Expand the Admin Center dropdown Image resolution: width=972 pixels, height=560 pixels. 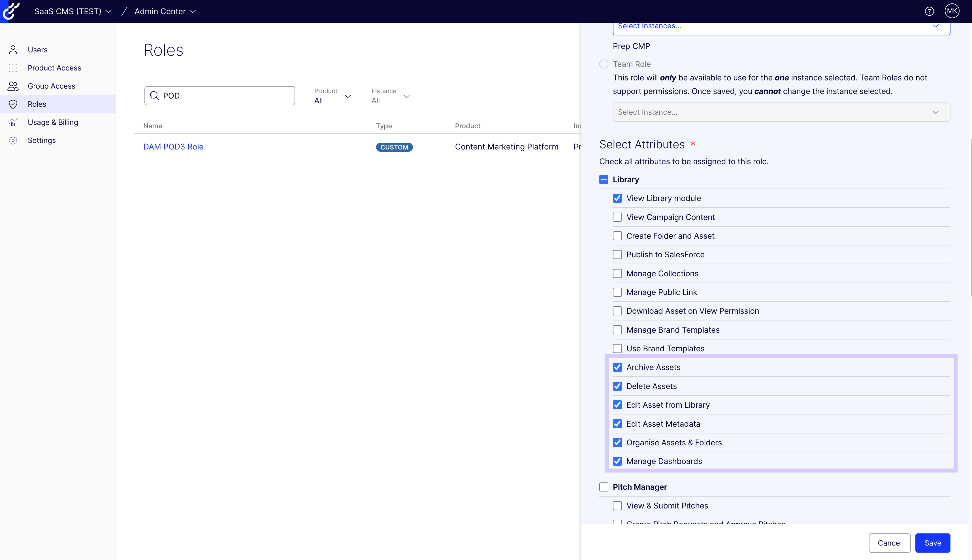pyautogui.click(x=165, y=12)
